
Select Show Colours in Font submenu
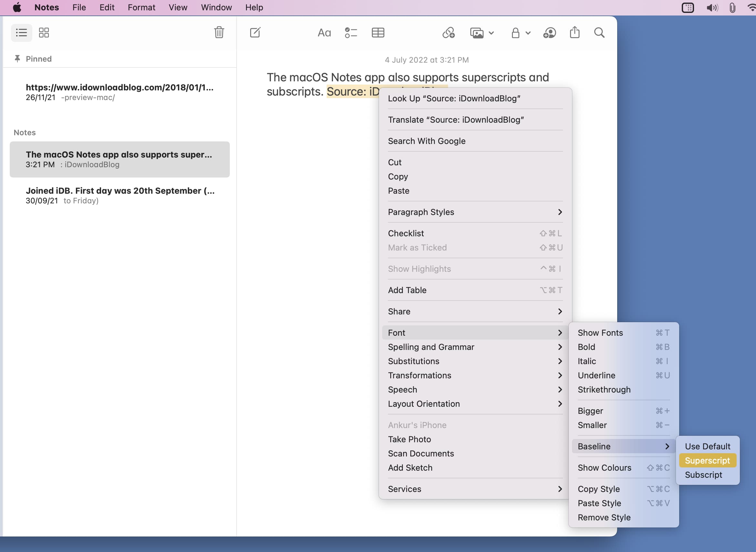coord(623,467)
